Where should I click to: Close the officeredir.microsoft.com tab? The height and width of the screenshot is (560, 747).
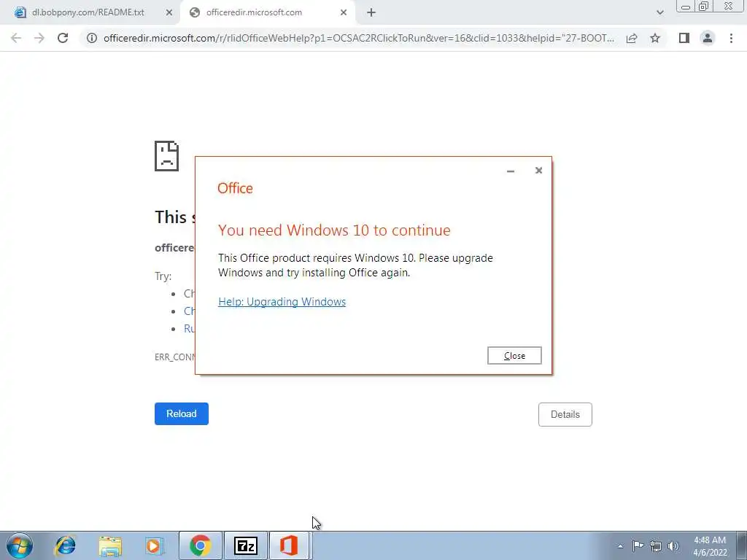(x=344, y=13)
